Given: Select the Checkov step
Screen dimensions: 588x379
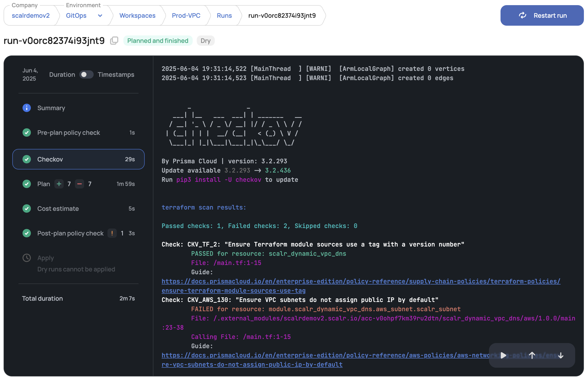Looking at the screenshot, I should pyautogui.click(x=79, y=159).
